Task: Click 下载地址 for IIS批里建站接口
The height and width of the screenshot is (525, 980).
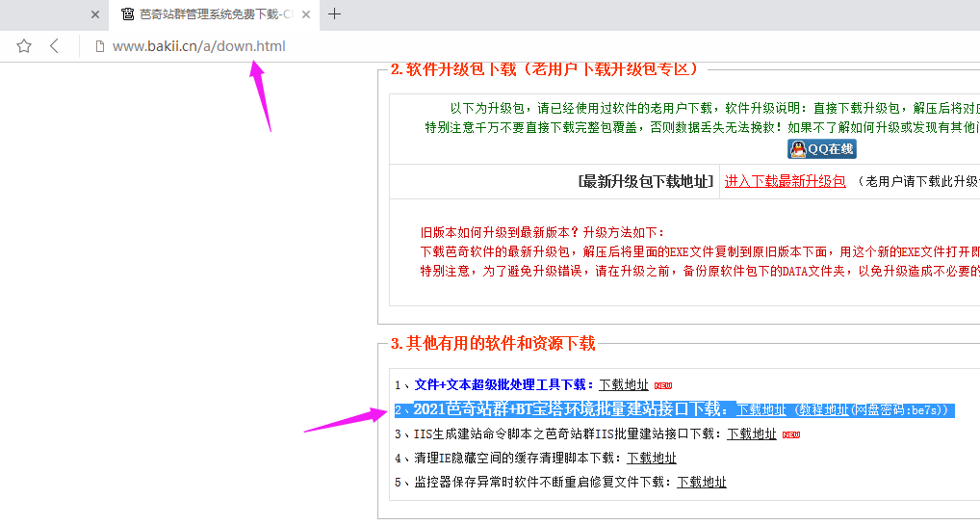Action: [751, 433]
